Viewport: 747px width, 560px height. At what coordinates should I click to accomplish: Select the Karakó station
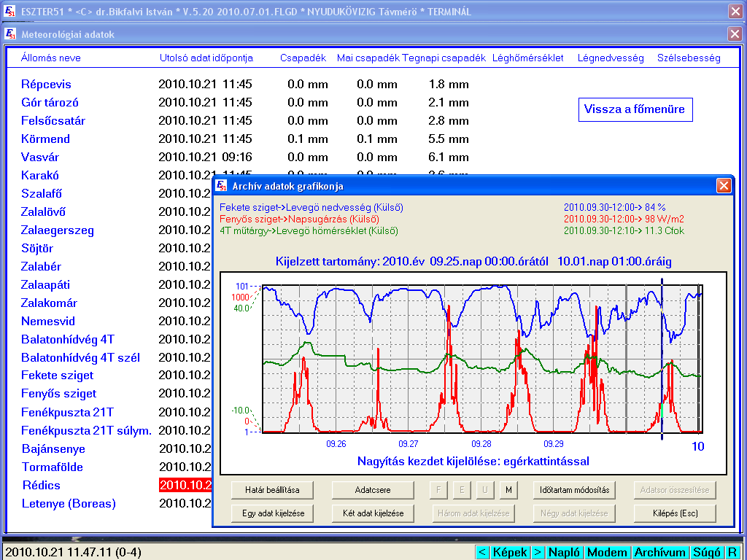[39, 175]
